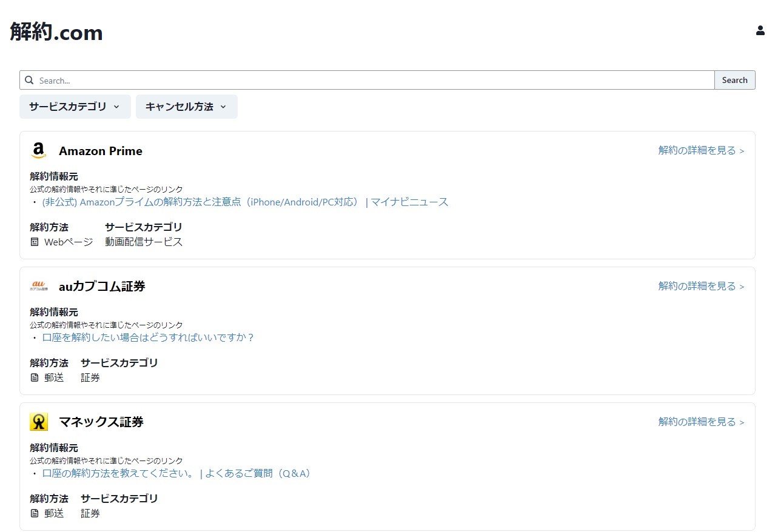The width and height of the screenshot is (775, 532).
Task: Click the Webページ method icon under Amazon Prime
Action: point(35,242)
